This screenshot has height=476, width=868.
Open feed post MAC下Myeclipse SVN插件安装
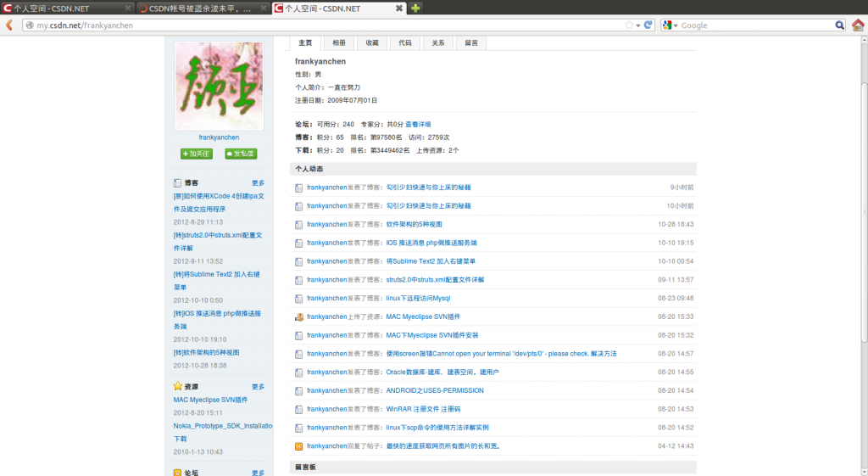(x=432, y=335)
